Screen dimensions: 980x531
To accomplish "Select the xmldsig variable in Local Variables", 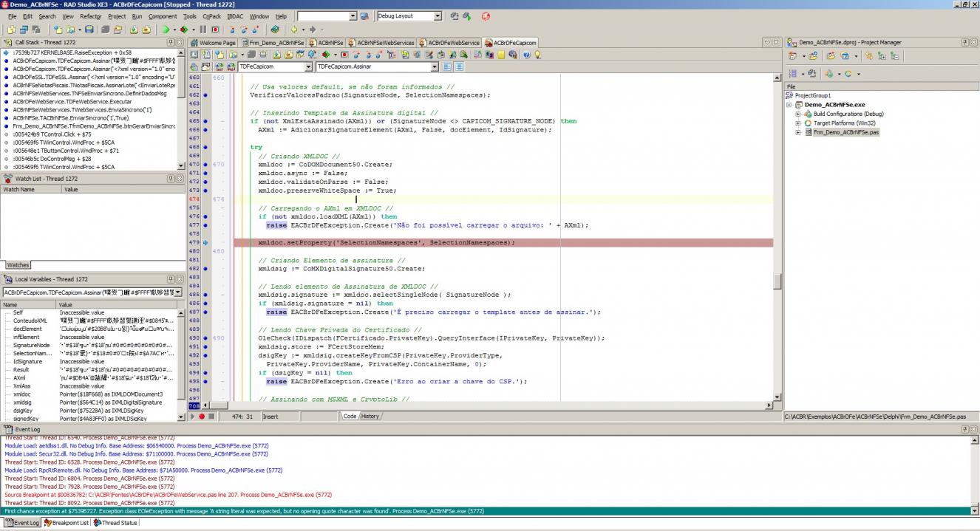I will [x=24, y=402].
